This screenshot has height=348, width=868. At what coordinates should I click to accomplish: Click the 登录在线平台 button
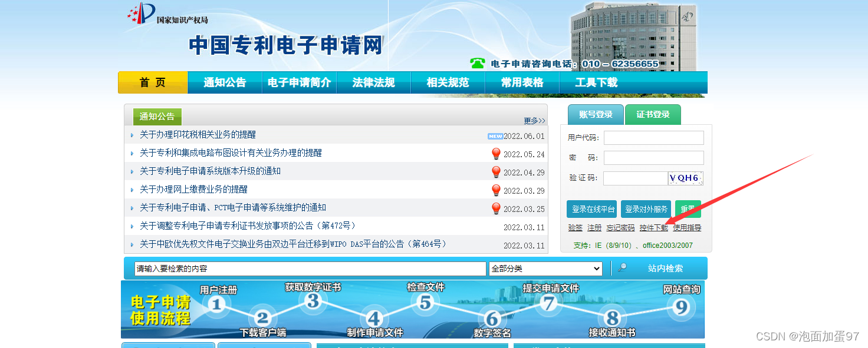point(591,209)
